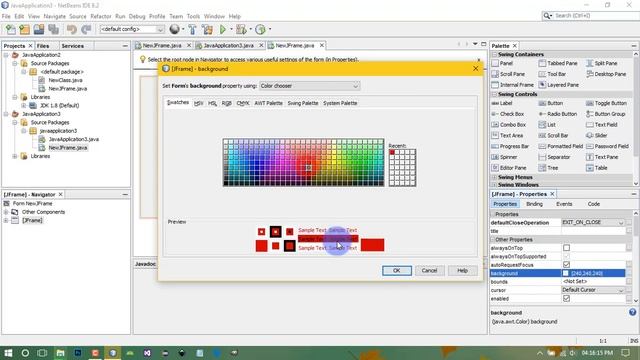The width and height of the screenshot is (640, 360).
Task: Click the Profile Project toolbar icon
Action: [x=260, y=29]
